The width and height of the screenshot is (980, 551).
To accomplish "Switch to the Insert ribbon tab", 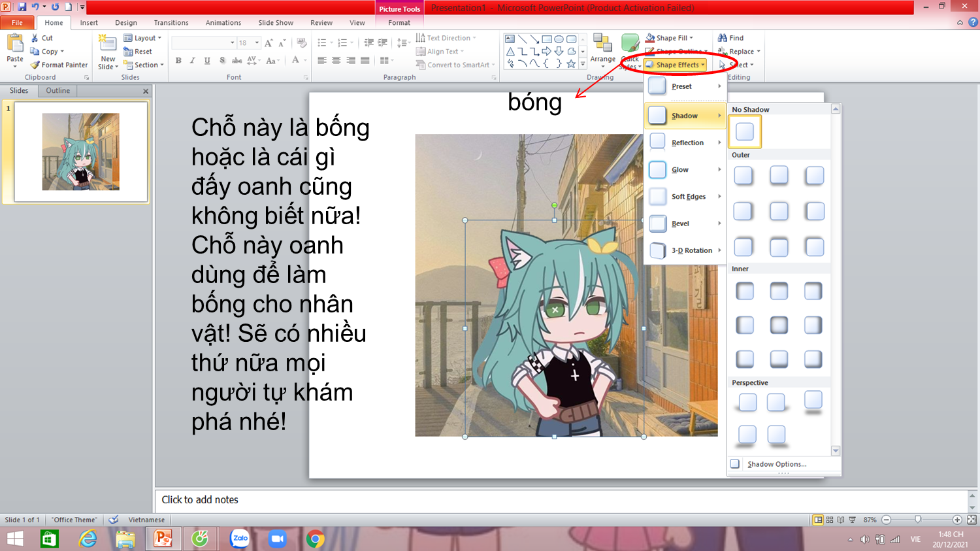I will pos(89,22).
